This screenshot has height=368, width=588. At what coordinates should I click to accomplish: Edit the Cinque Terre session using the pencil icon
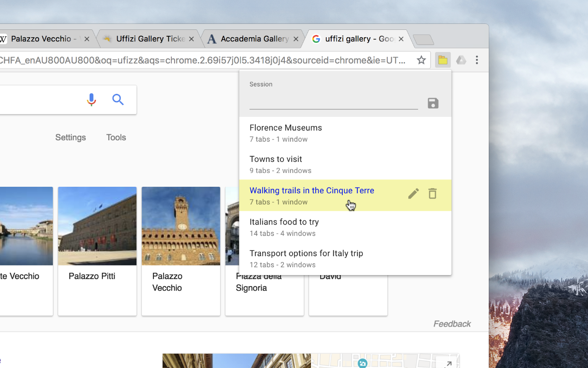coord(413,194)
